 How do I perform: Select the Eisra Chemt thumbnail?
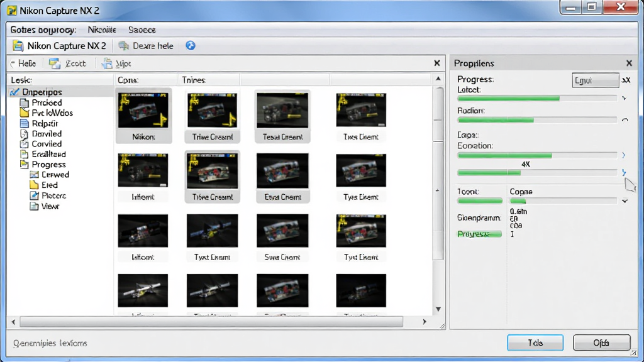click(x=282, y=177)
